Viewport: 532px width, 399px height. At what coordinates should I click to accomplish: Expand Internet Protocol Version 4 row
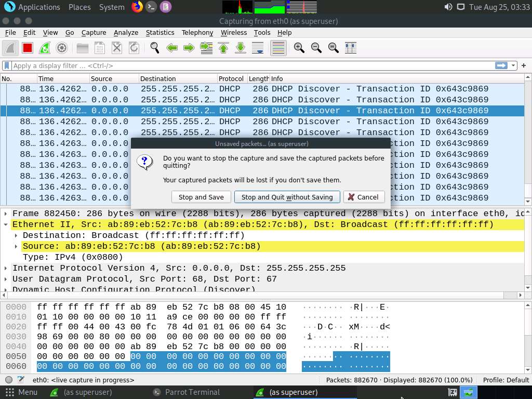click(5, 268)
